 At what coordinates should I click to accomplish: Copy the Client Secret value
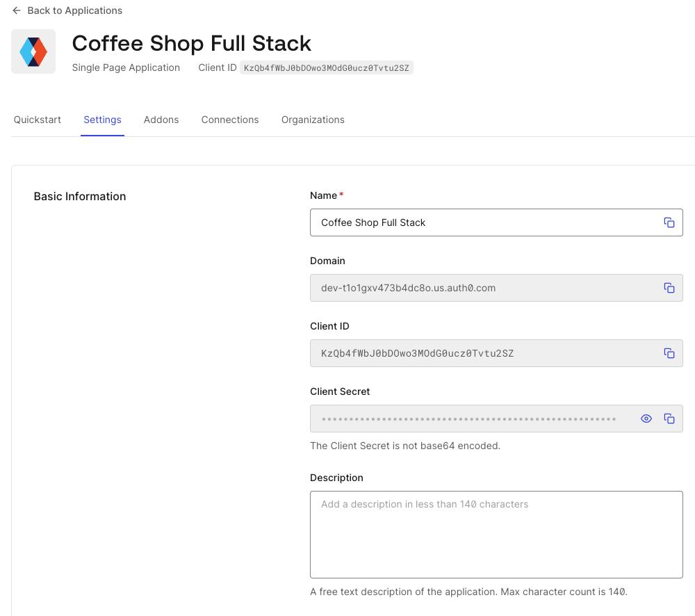(x=669, y=419)
